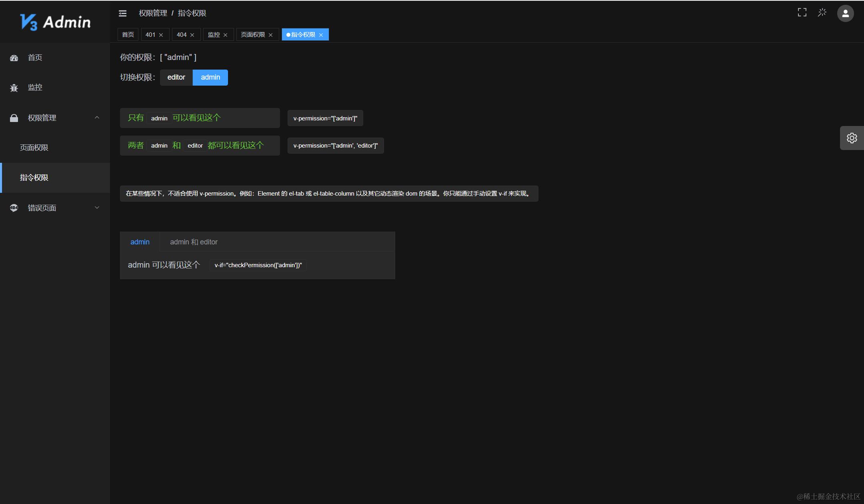Screen dimensions: 864x504
Task: Open settings gear panel on right edge
Action: (852, 138)
